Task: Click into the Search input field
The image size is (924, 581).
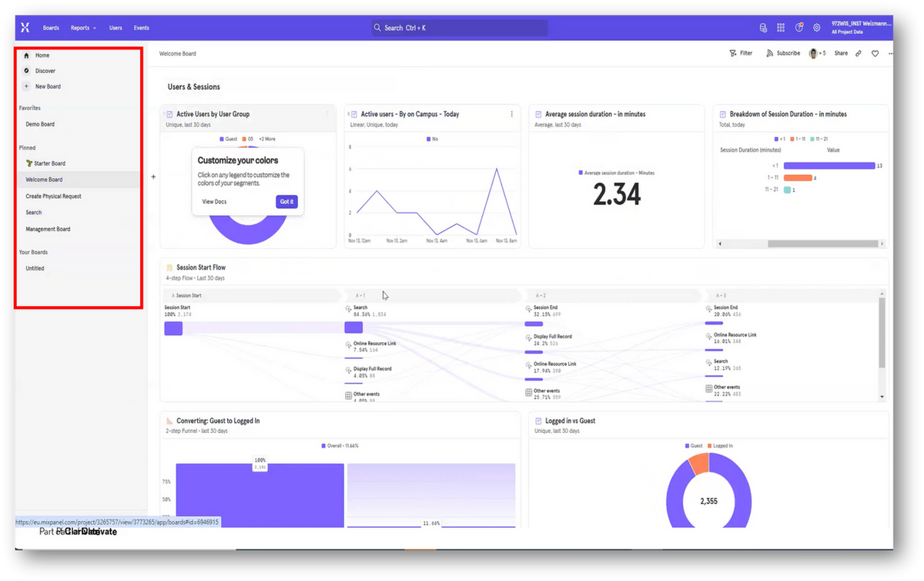Action: [460, 28]
